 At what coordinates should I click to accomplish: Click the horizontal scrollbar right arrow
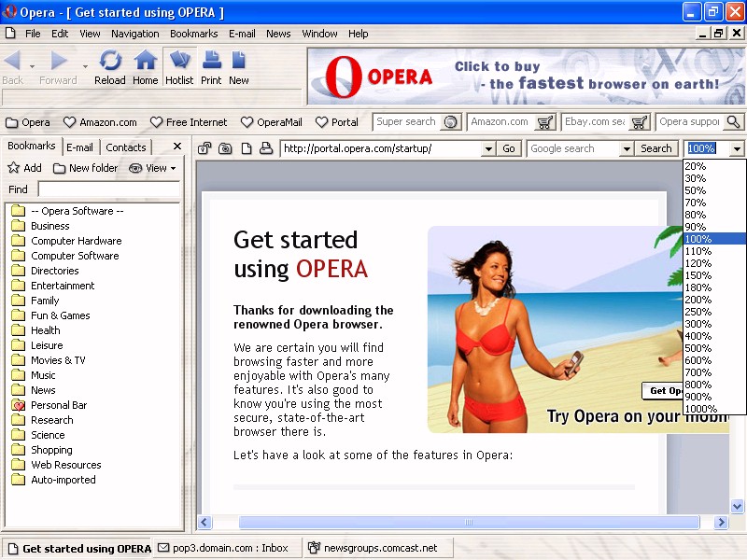pyautogui.click(x=721, y=523)
